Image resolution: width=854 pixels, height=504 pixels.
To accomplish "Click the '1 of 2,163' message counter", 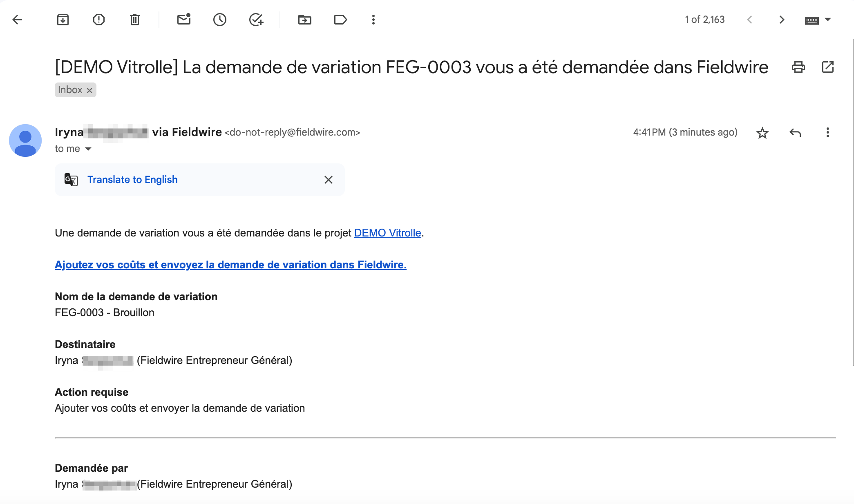I will point(705,20).
